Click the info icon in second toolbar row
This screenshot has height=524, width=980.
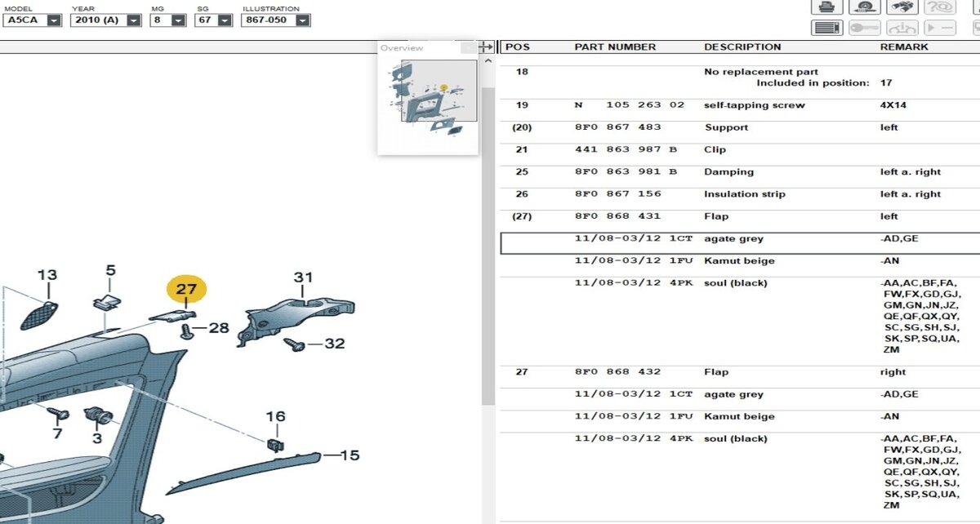click(902, 28)
